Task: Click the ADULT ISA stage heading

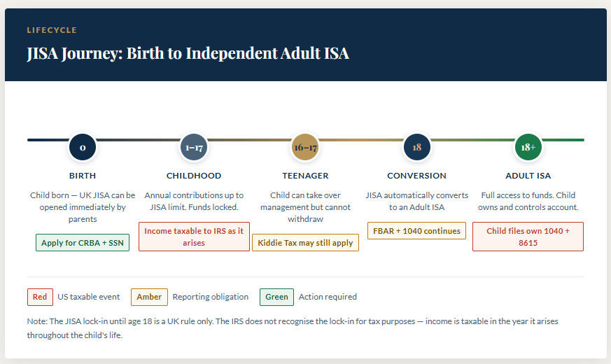Action: [x=528, y=176]
